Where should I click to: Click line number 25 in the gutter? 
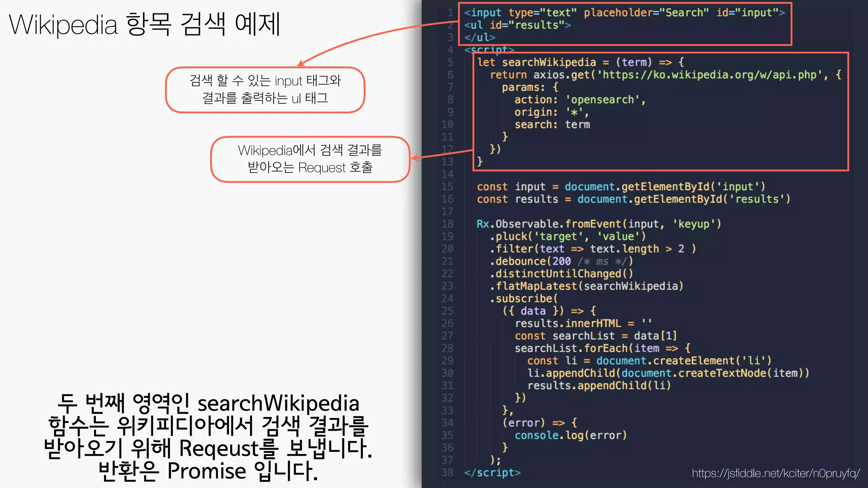point(447,311)
